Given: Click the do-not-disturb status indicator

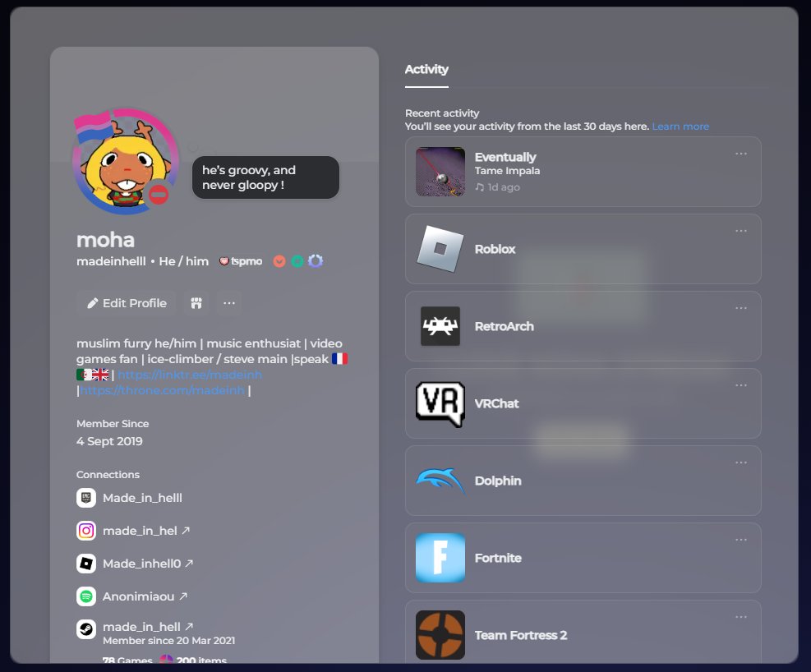Looking at the screenshot, I should (159, 195).
